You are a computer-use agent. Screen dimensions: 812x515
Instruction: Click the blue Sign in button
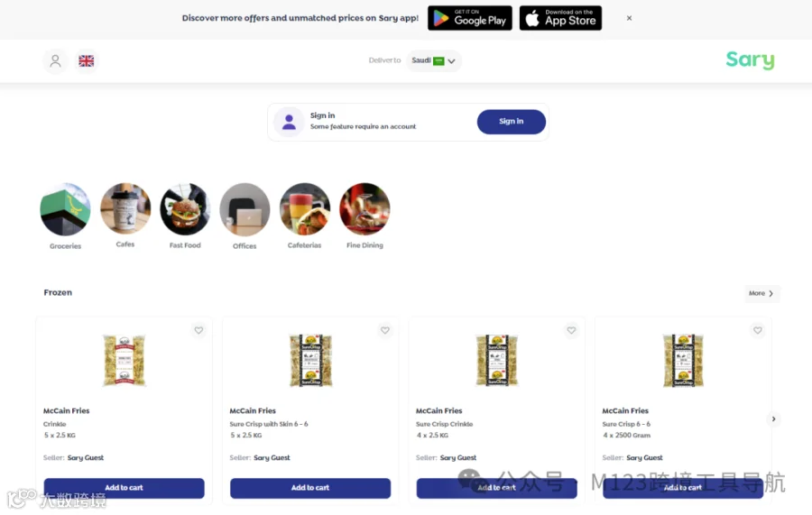pyautogui.click(x=512, y=122)
